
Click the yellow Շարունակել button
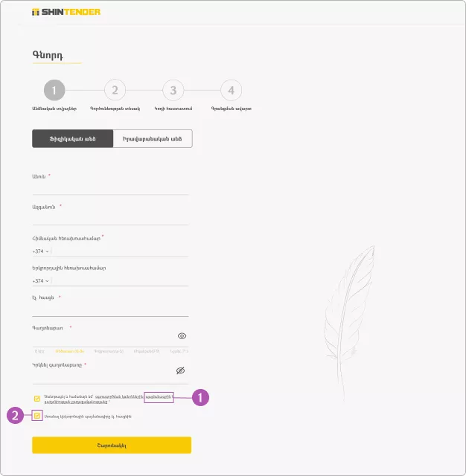[112, 445]
